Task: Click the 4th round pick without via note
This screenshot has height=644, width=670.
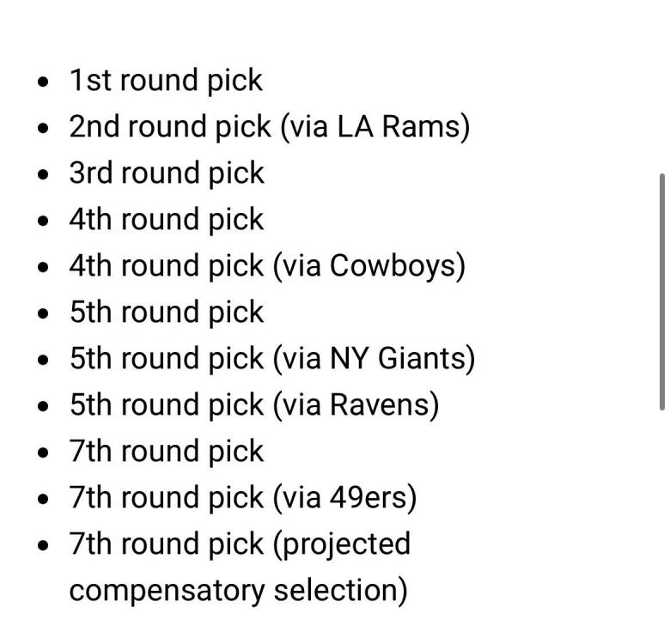Action: (167, 220)
